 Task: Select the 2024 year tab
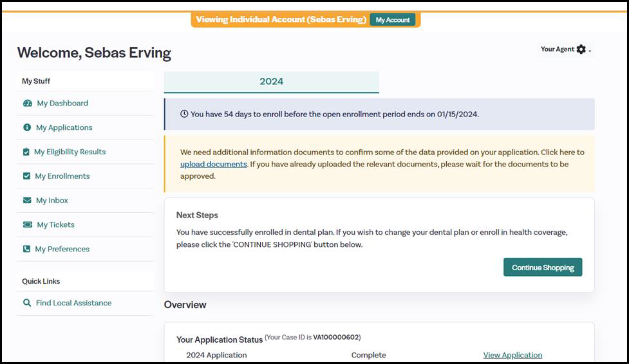pos(271,82)
